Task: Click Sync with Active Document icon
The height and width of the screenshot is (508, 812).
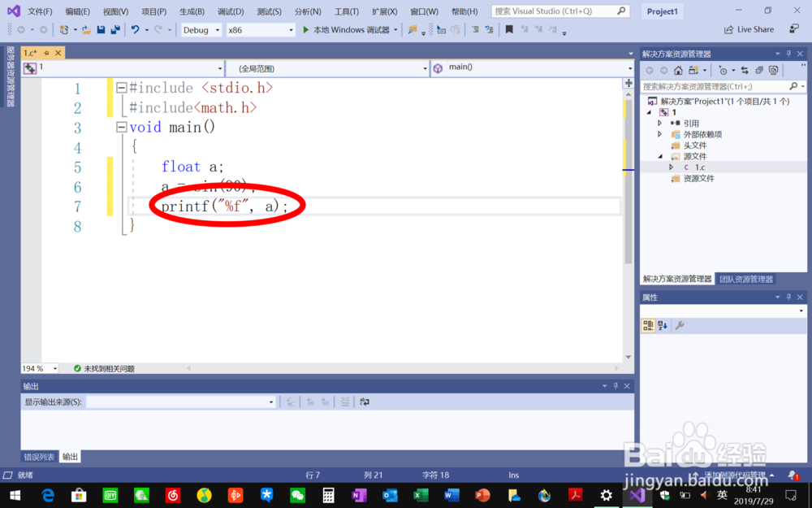Action: [x=745, y=71]
